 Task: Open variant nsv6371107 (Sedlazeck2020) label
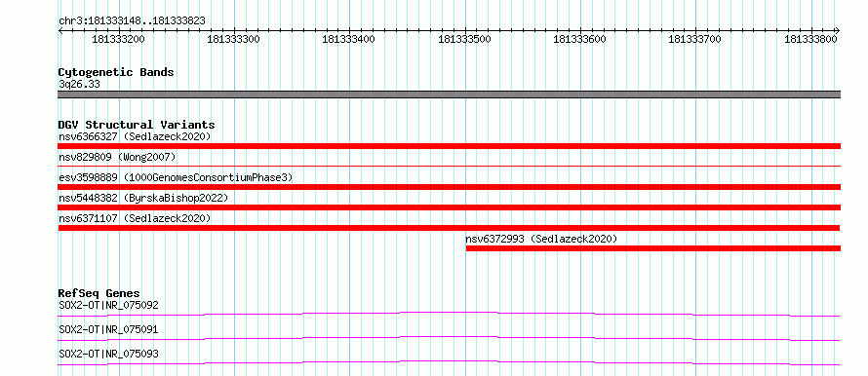tap(135, 218)
